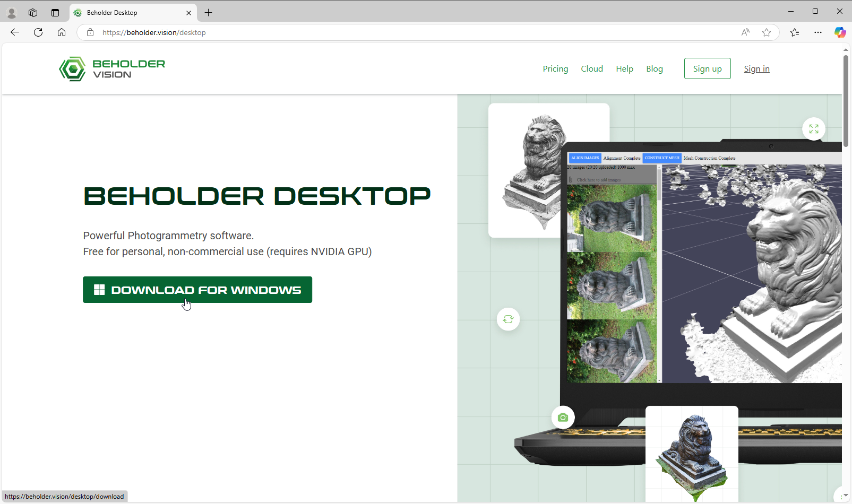Click the 'BEHOLDER DESKTOP' heading
Screen dimensions: 852x504
pos(257,196)
